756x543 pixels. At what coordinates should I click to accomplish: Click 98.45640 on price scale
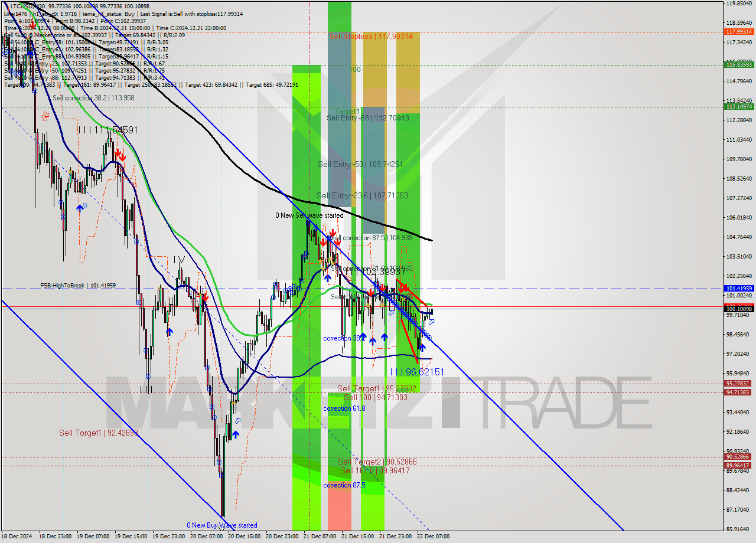pos(739,335)
